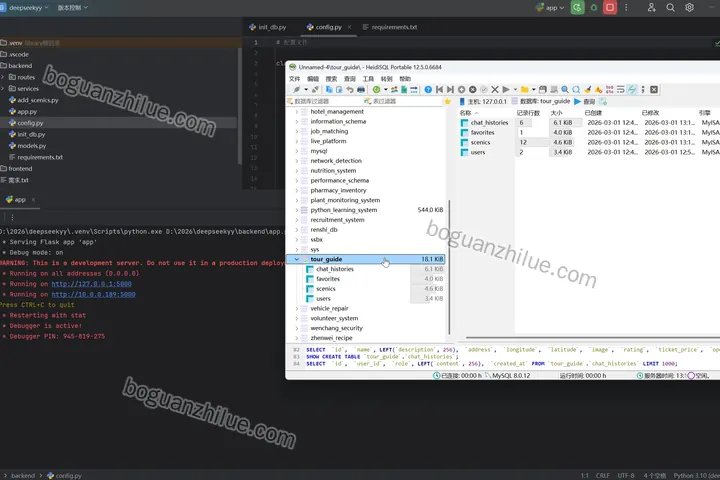Click the delete row circle-x icon
720x480 pixels.
pos(472,90)
